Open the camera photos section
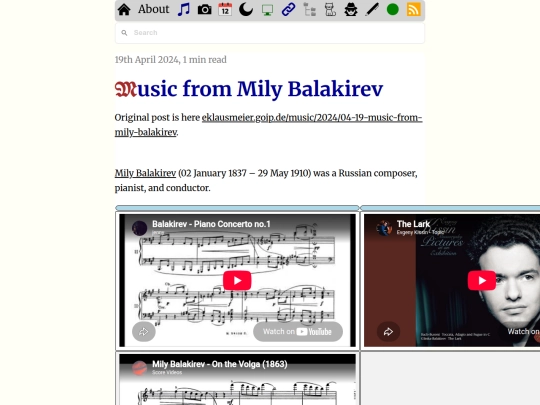The image size is (540, 405). pos(205,10)
